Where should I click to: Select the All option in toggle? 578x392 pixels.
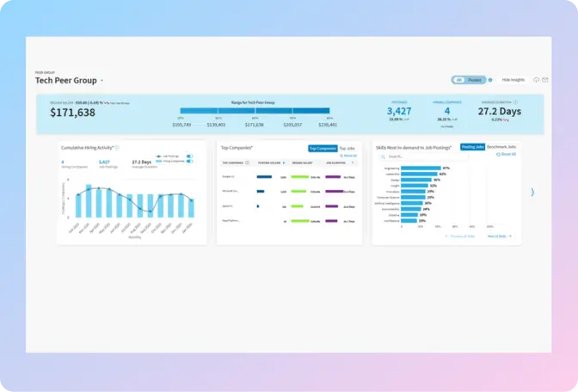[x=458, y=80]
